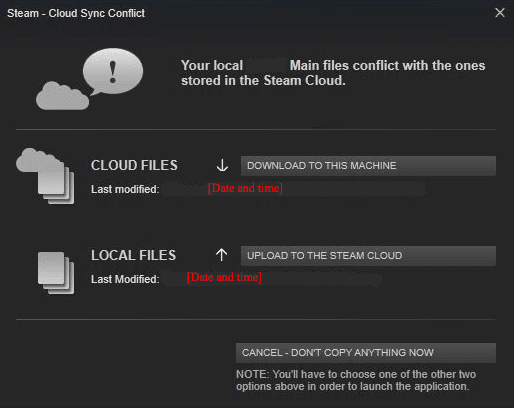Image resolution: width=514 pixels, height=408 pixels.
Task: Click the upload arrow icon beside Local Files
Action: coord(221,255)
